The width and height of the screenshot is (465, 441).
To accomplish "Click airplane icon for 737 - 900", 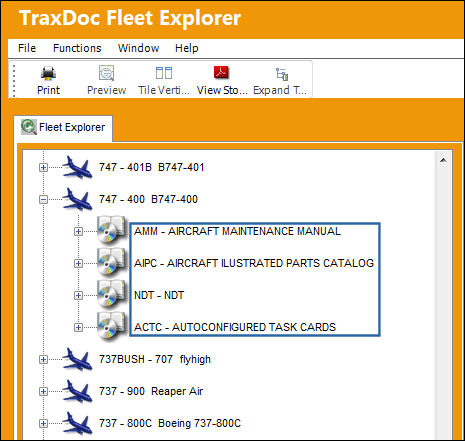I will pyautogui.click(x=78, y=391).
